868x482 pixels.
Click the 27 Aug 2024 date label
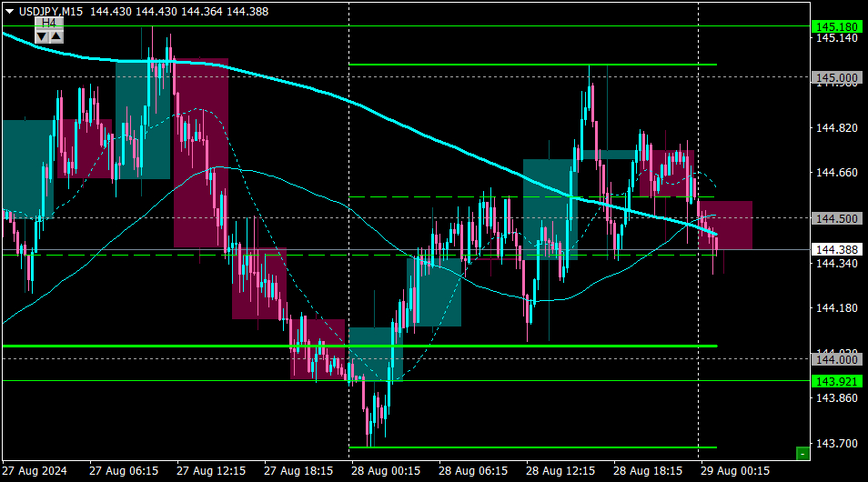(35, 471)
